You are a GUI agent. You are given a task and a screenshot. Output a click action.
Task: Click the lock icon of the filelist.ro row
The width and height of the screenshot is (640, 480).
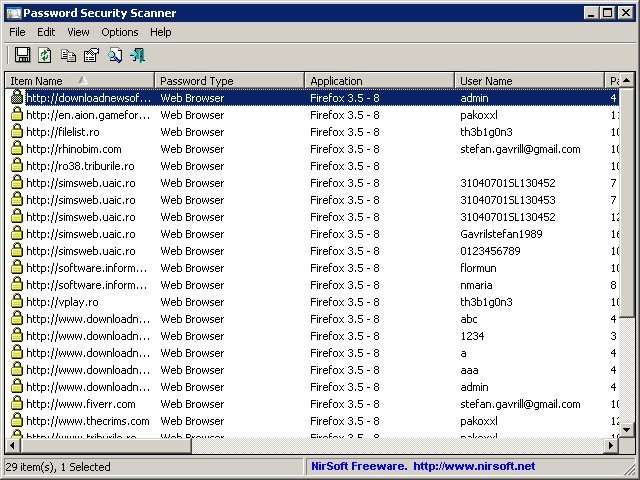[x=17, y=131]
